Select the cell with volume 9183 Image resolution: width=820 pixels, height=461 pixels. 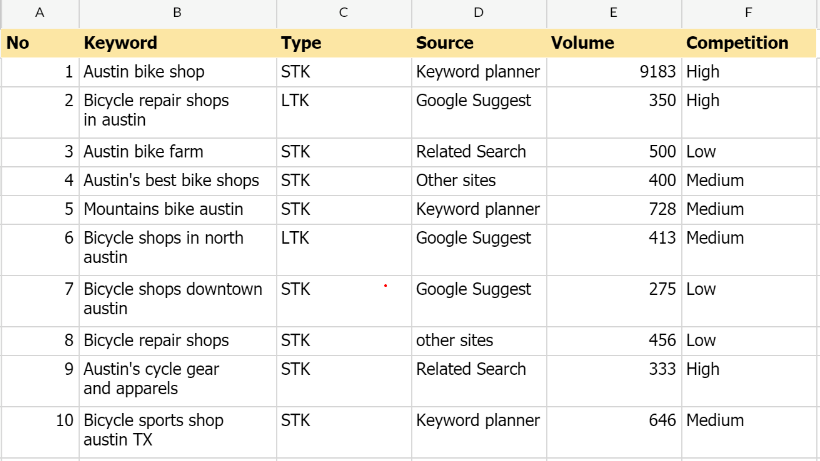[613, 72]
